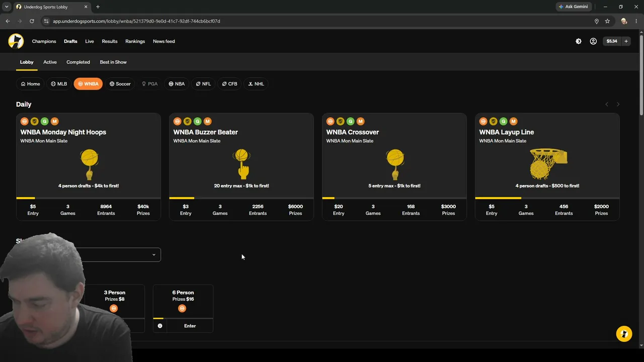This screenshot has width=644, height=362.
Task: Bookmark this page with the star icon
Action: point(607,21)
